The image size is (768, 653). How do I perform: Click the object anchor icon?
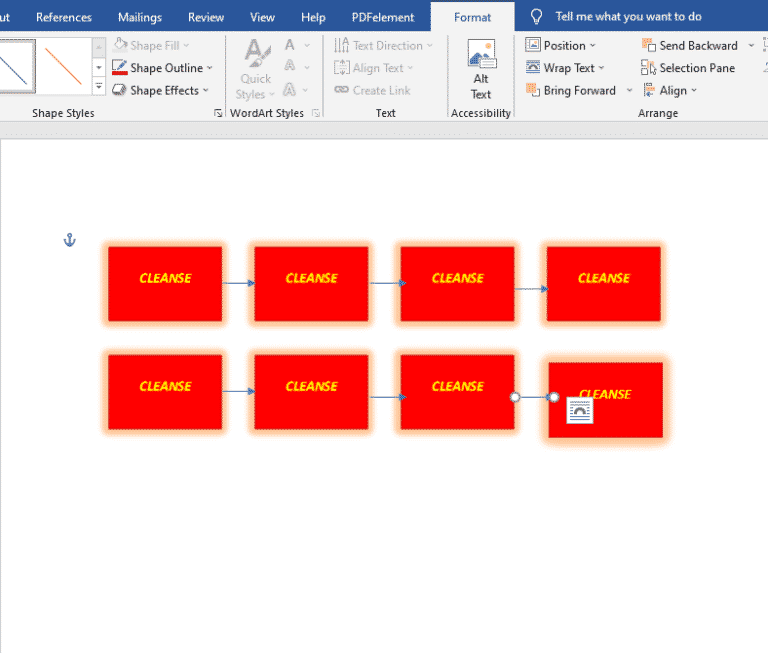click(70, 240)
